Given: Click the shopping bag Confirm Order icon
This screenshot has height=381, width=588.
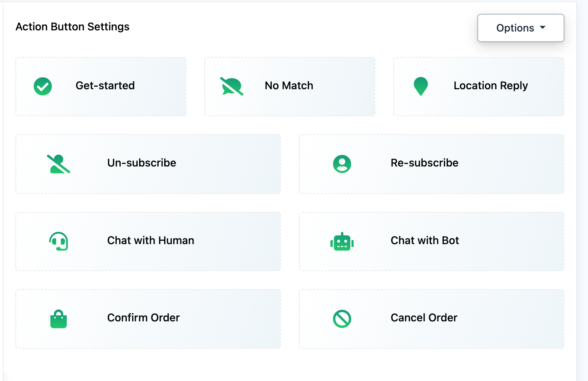Looking at the screenshot, I should point(58,319).
